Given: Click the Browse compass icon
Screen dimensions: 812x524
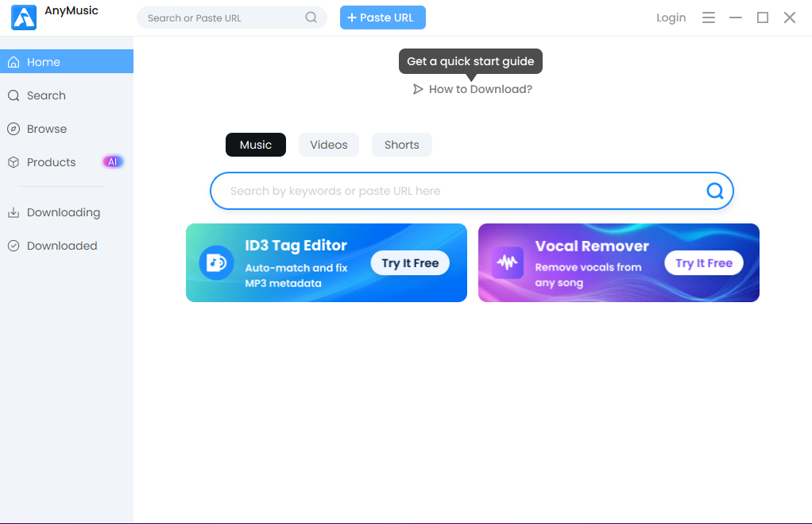Looking at the screenshot, I should tap(14, 129).
